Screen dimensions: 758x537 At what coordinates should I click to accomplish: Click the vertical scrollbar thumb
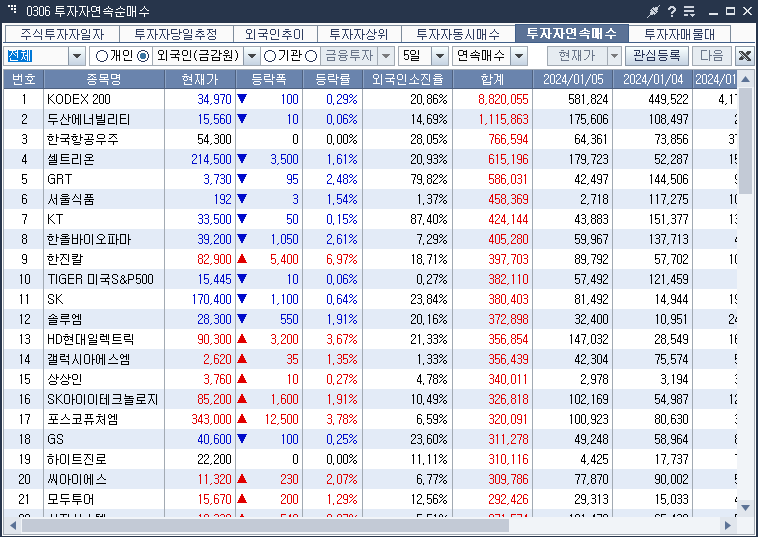(x=745, y=141)
